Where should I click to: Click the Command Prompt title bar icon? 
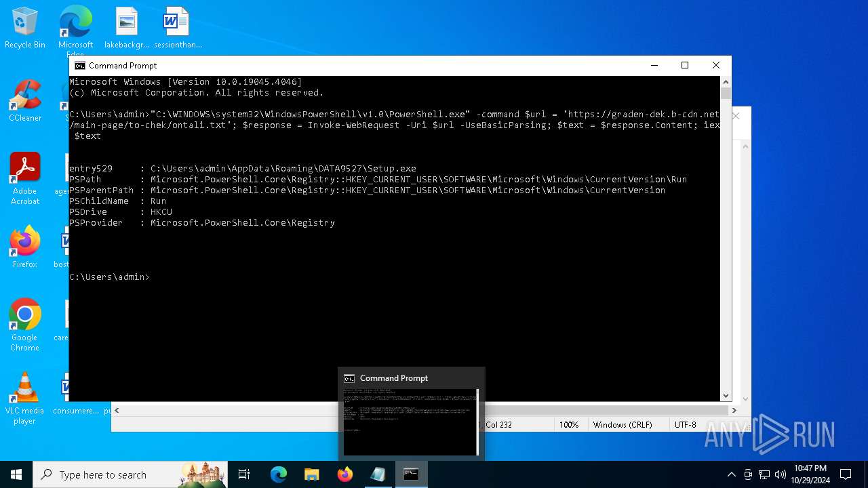pyautogui.click(x=80, y=66)
